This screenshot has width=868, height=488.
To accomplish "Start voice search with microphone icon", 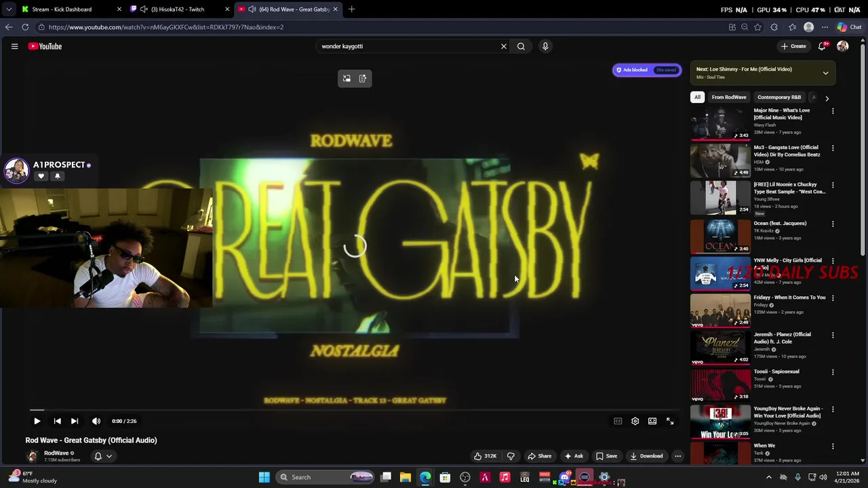I will (545, 46).
